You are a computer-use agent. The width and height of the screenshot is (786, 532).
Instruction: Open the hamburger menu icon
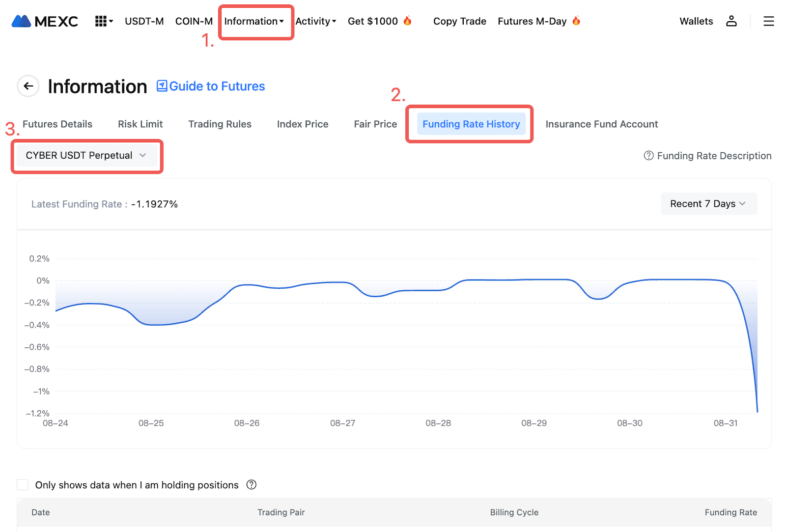768,21
